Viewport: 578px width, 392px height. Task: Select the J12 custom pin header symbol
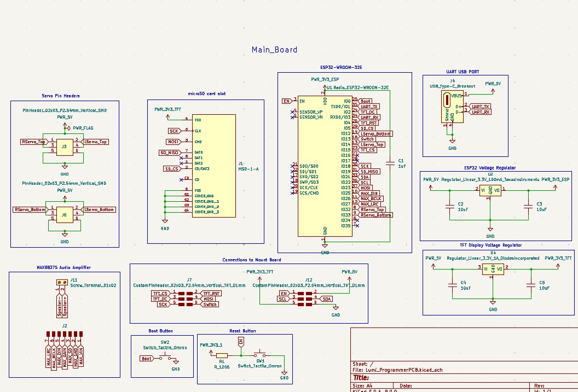pyautogui.click(x=305, y=299)
